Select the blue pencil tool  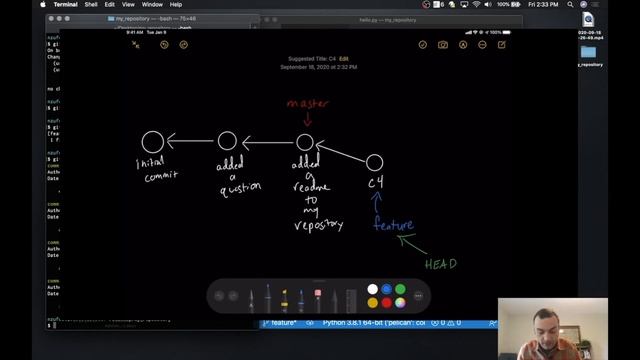point(301,300)
